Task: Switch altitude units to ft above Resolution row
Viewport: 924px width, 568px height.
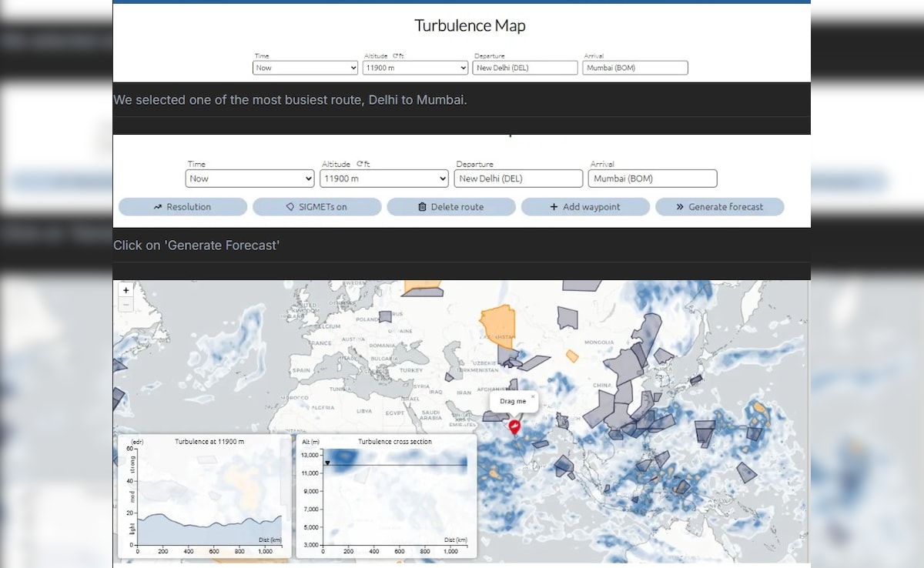Action: (x=362, y=164)
